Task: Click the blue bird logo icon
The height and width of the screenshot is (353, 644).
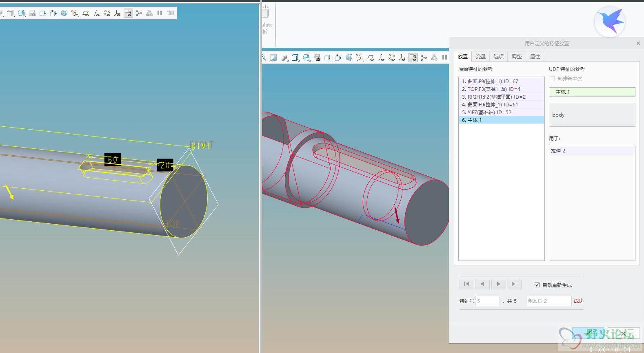Action: click(x=610, y=22)
